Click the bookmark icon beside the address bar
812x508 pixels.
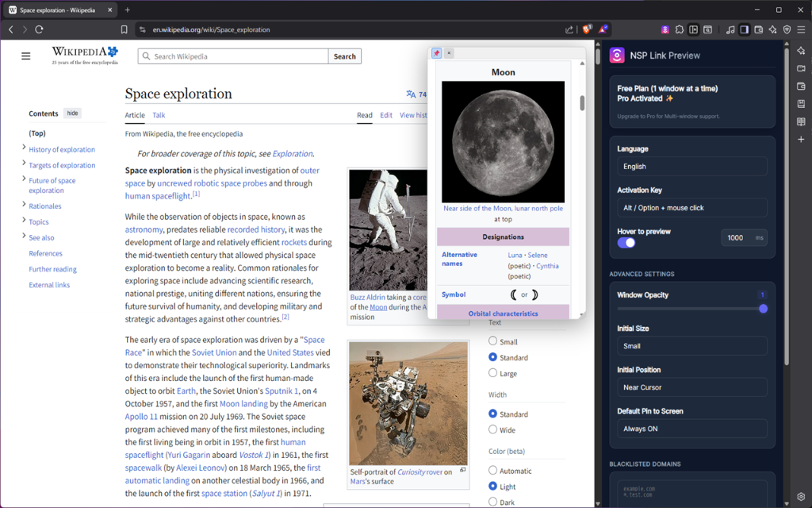(x=124, y=29)
